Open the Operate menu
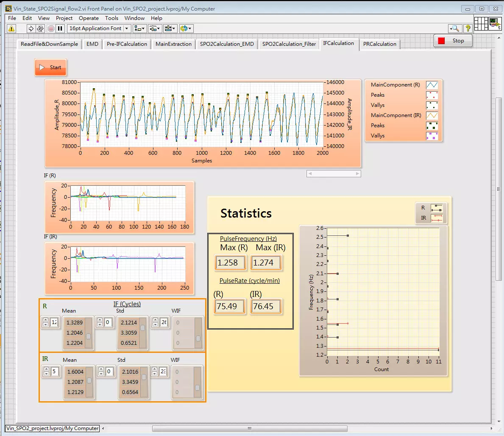504x436 pixels. click(89, 18)
